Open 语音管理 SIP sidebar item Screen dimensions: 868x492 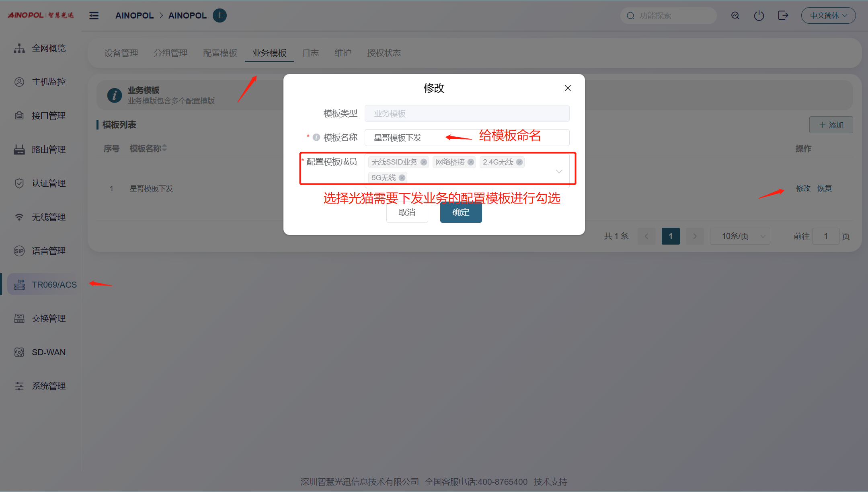pos(48,251)
